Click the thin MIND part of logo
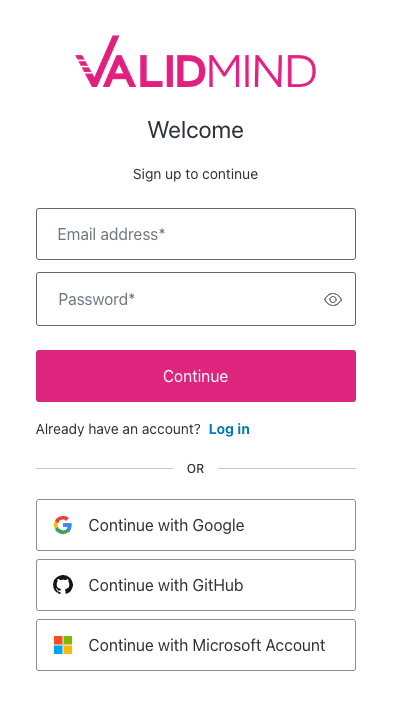Viewport: 393px width, 708px height. [x=262, y=71]
